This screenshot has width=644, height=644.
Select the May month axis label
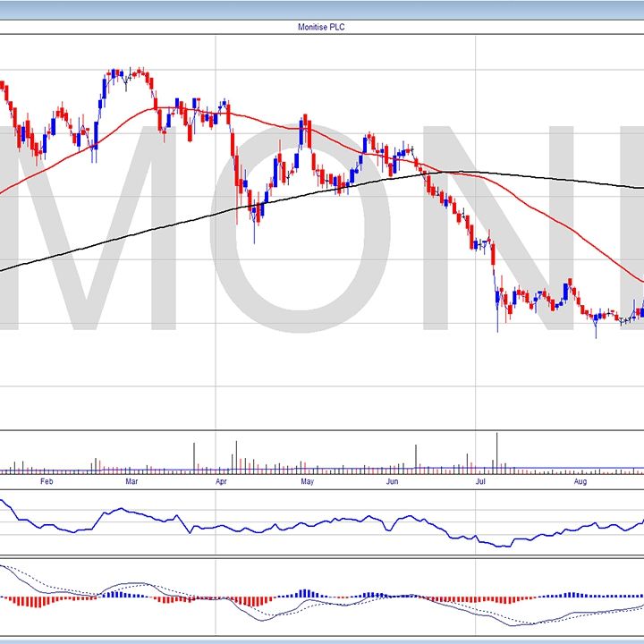pos(307,482)
